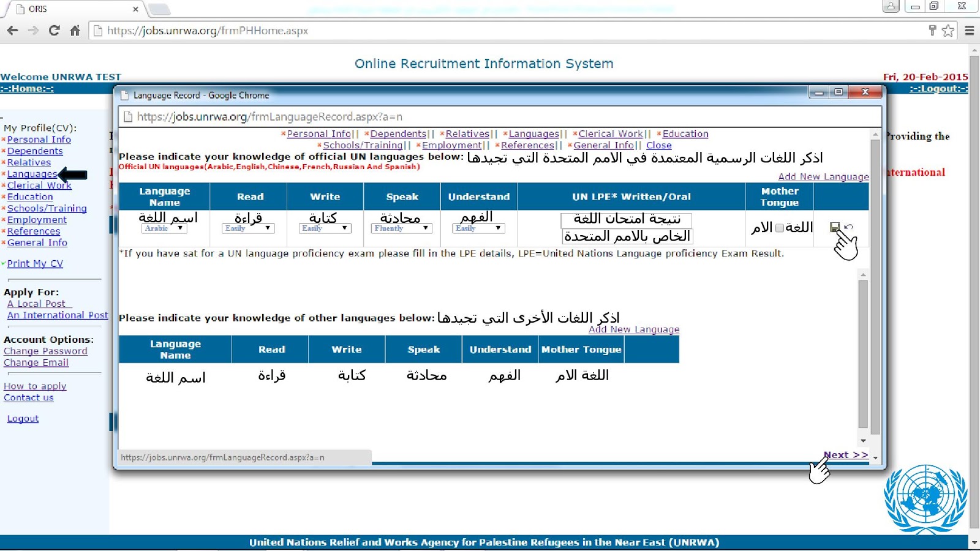Reload the page with the refresh icon
This screenshot has width=980, height=551.
(x=54, y=31)
